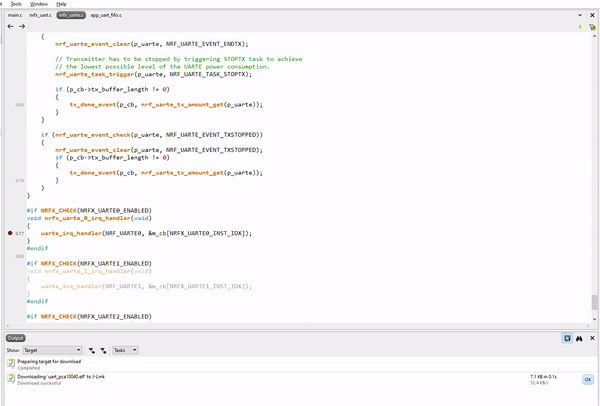
Task: Click 'Preparing target for download' text
Action: coord(49,361)
